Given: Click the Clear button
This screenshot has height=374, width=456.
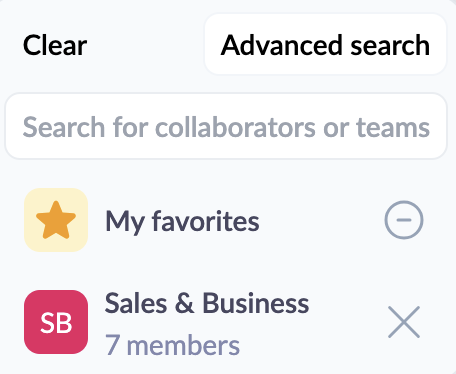Looking at the screenshot, I should 55,45.
